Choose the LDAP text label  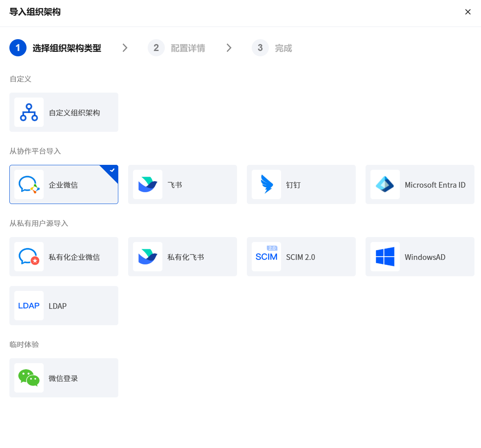pos(58,306)
